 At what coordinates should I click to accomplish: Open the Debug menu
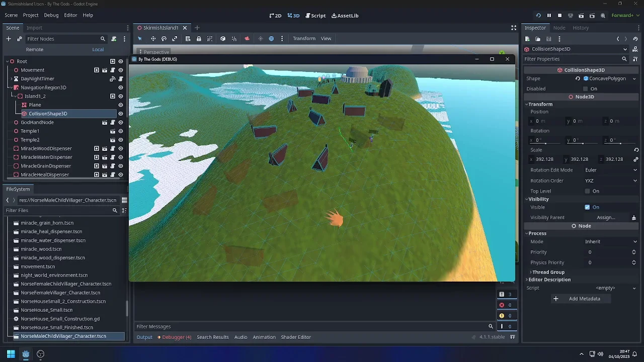[51, 15]
